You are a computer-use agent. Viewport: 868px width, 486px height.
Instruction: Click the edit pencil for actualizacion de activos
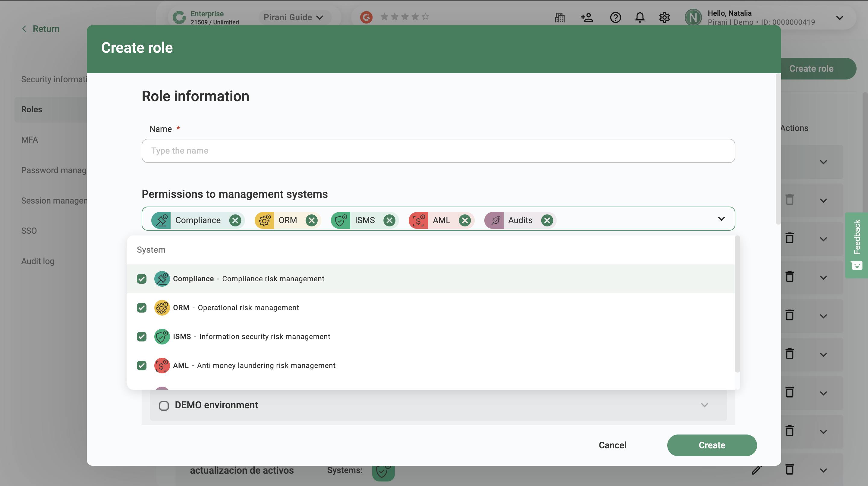757,469
